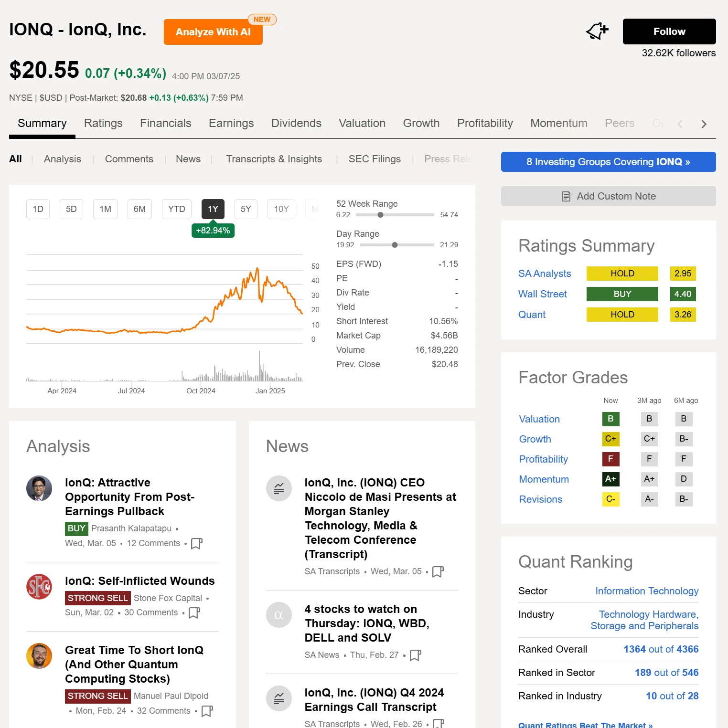Follow the IONQ stock
Screen dimensions: 728x728
[669, 32]
